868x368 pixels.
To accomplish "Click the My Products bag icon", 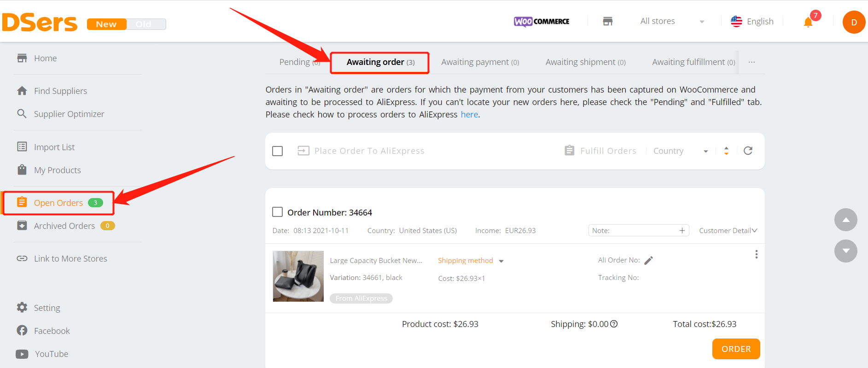I will click(22, 169).
